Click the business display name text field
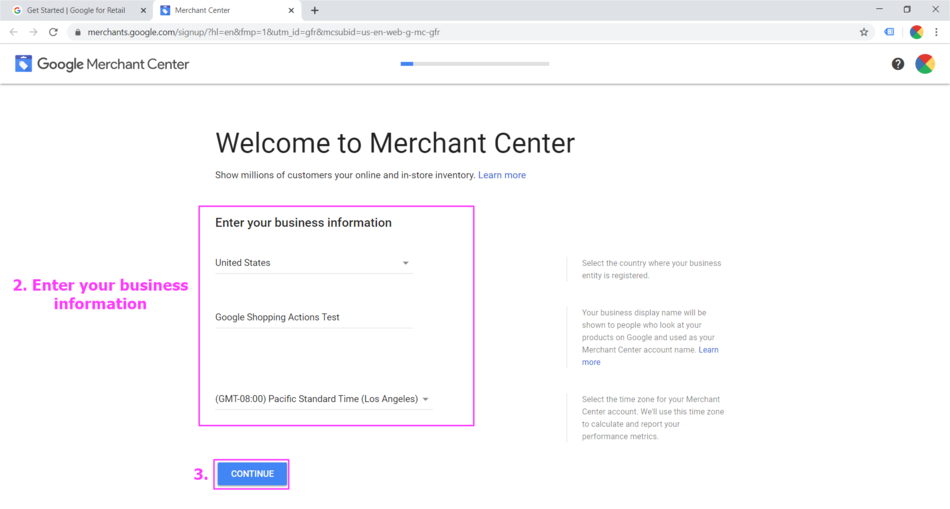Screen dimensions: 950x509 click(313, 317)
